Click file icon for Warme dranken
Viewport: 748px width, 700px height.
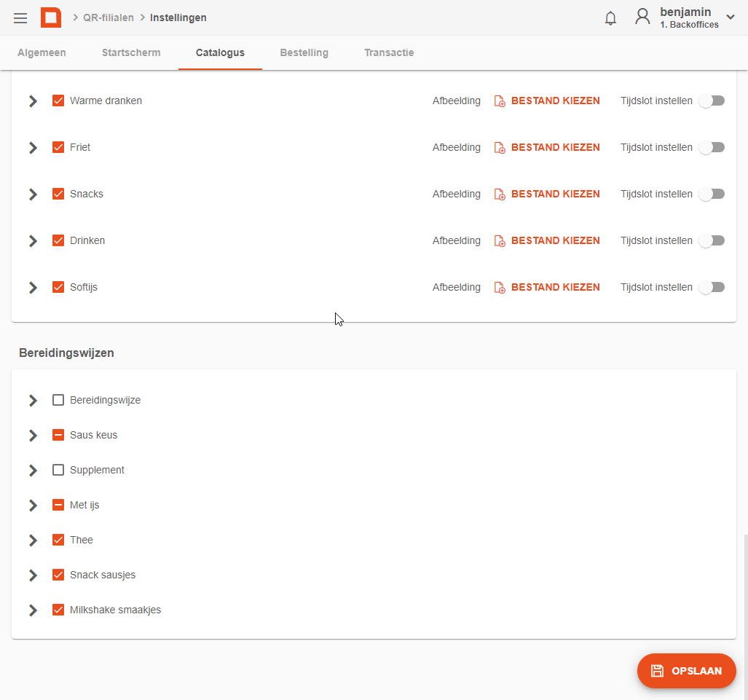(500, 101)
